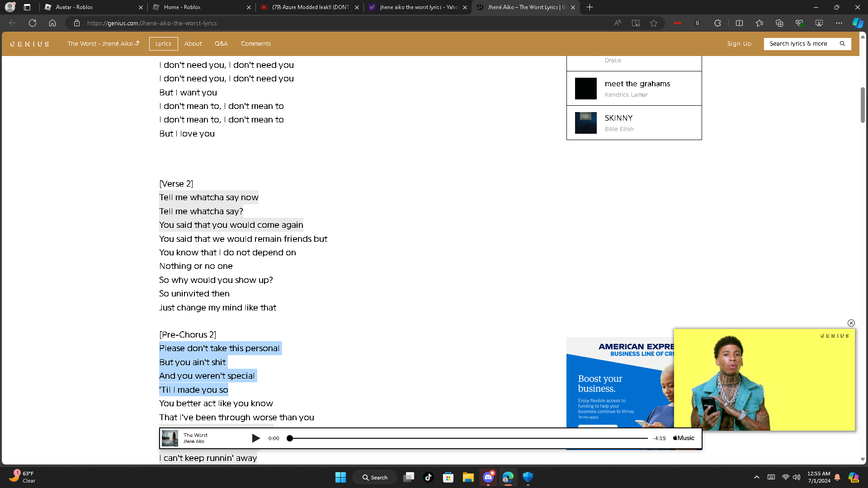The image size is (868, 488).
Task: Close the floating Genius video popup
Action: coord(851,323)
